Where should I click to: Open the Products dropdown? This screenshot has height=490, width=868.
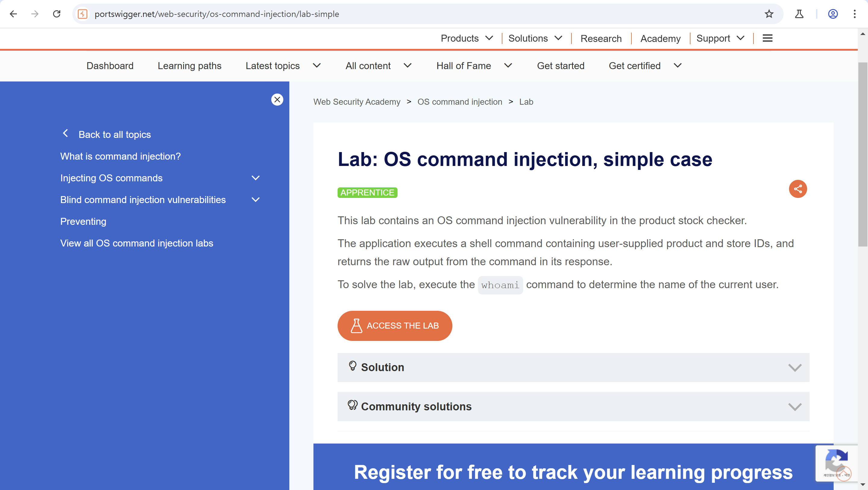[467, 38]
